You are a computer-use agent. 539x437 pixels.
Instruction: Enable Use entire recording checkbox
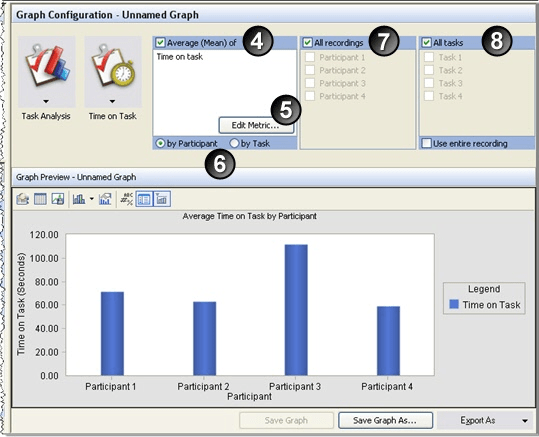[427, 143]
